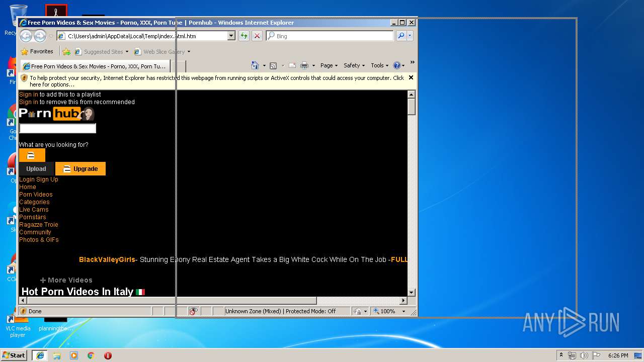Click the vertical scrollbar up arrow
The height and width of the screenshot is (362, 644).
[411, 95]
